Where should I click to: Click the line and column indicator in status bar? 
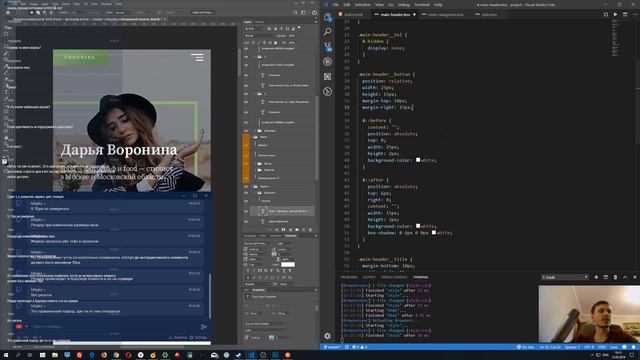click(x=550, y=347)
